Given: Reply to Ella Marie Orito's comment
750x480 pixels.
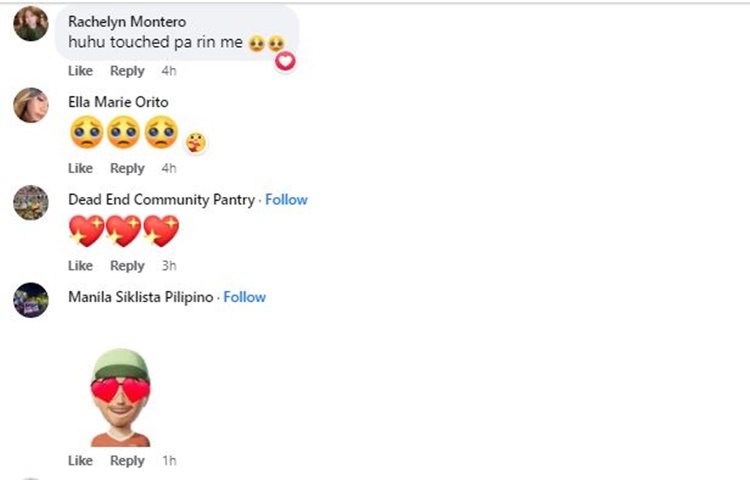Looking at the screenshot, I should tap(127, 168).
